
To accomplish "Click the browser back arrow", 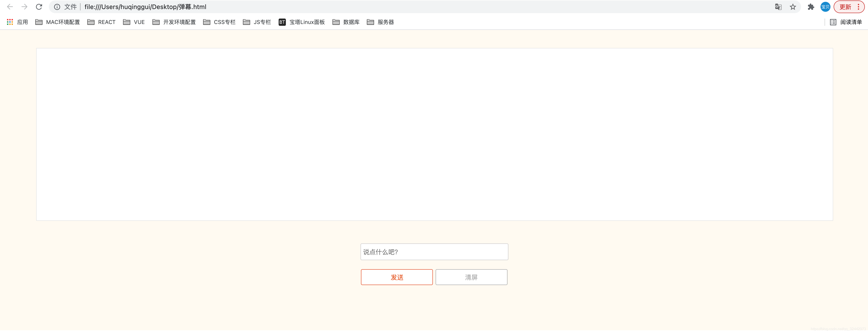I will (10, 7).
